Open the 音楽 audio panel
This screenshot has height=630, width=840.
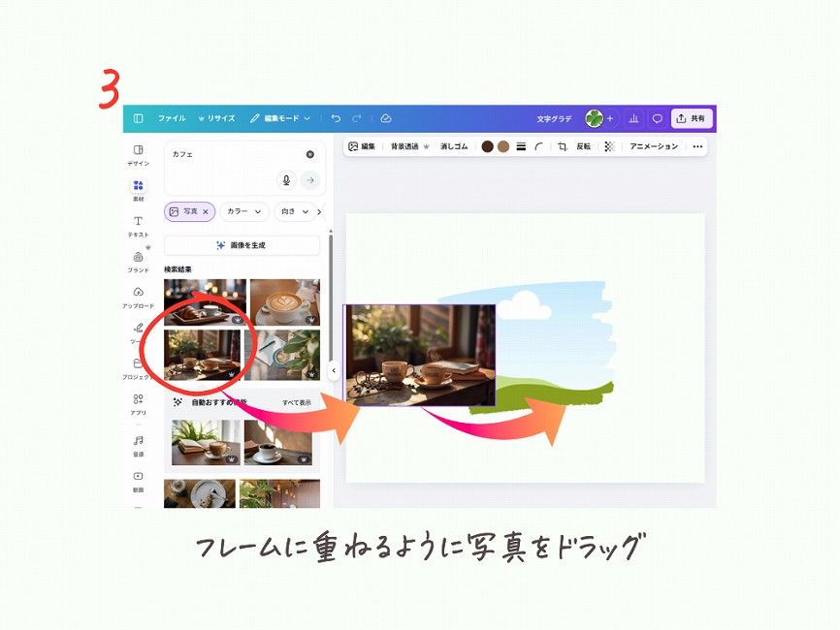[138, 445]
